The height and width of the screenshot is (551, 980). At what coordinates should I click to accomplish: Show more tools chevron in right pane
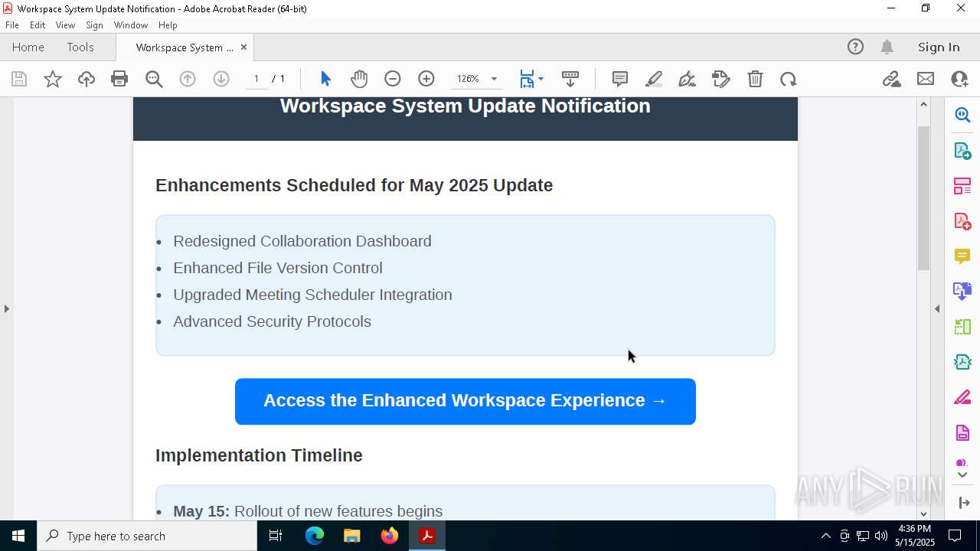click(962, 474)
